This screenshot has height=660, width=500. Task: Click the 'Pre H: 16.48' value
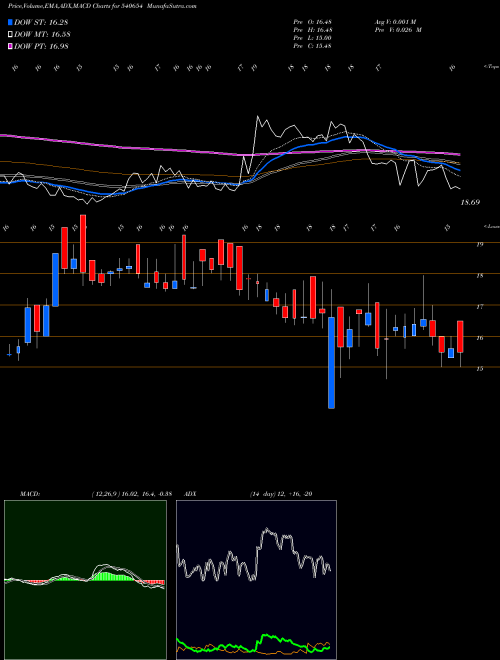pyautogui.click(x=312, y=30)
